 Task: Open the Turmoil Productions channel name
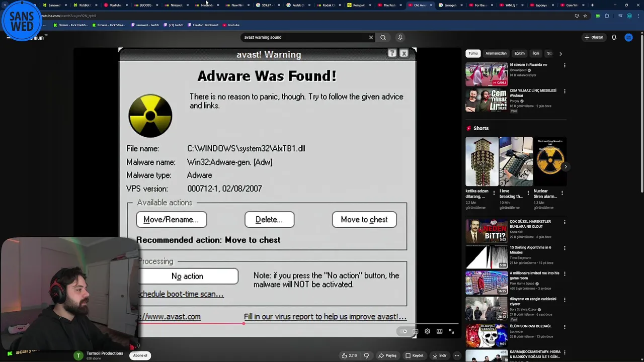click(105, 353)
